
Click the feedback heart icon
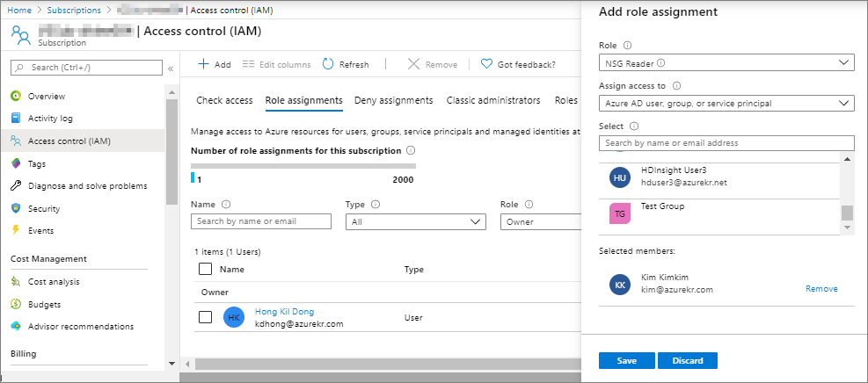point(486,64)
